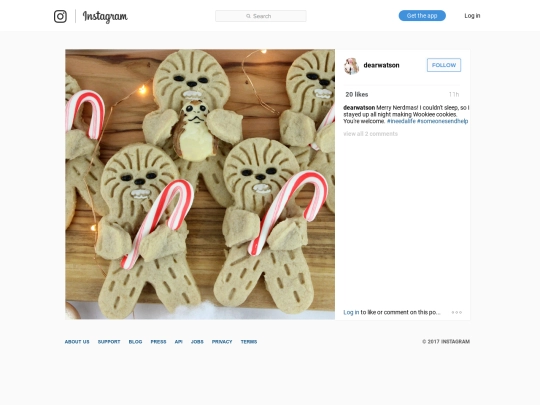Focus the Search input field
This screenshot has width=540, height=405.
coord(261,16)
